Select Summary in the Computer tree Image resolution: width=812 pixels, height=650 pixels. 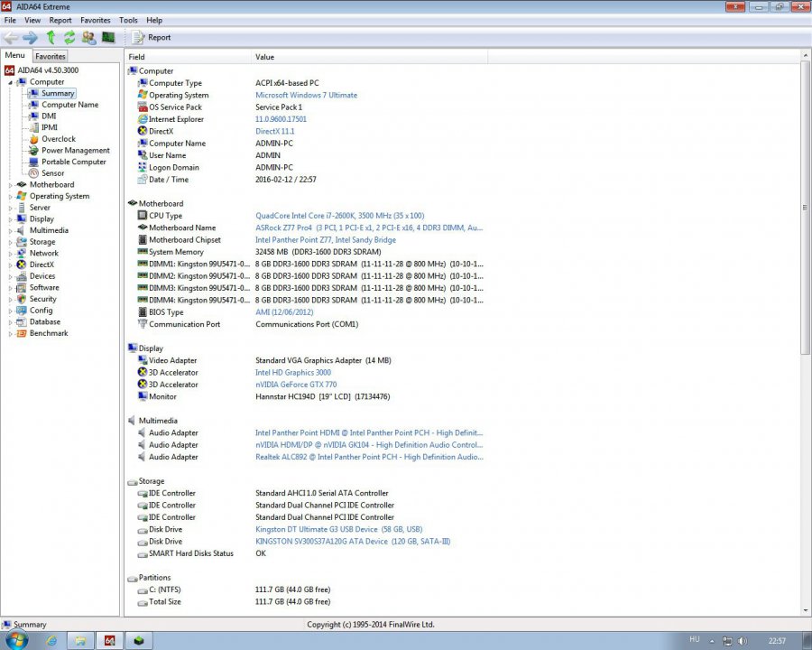(x=58, y=93)
